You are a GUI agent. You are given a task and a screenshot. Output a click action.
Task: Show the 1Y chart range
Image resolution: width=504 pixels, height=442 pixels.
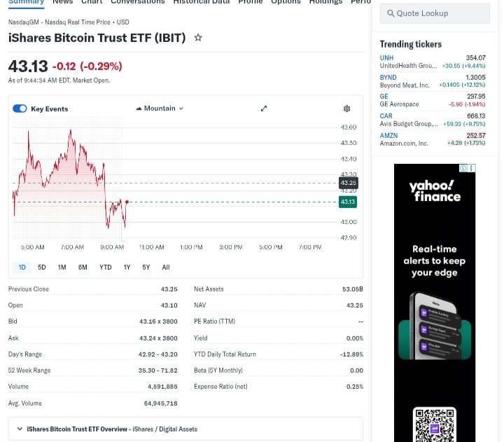(x=127, y=267)
